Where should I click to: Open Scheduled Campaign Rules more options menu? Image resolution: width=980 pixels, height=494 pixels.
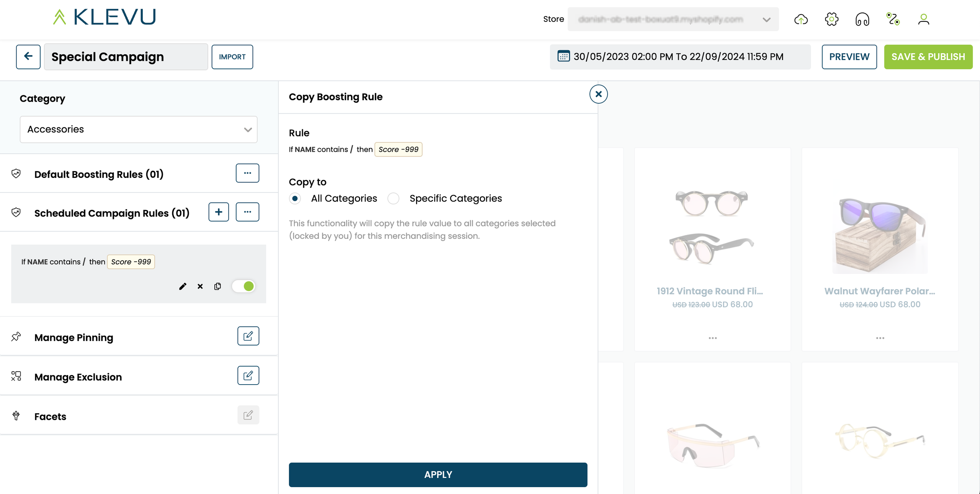[247, 212]
